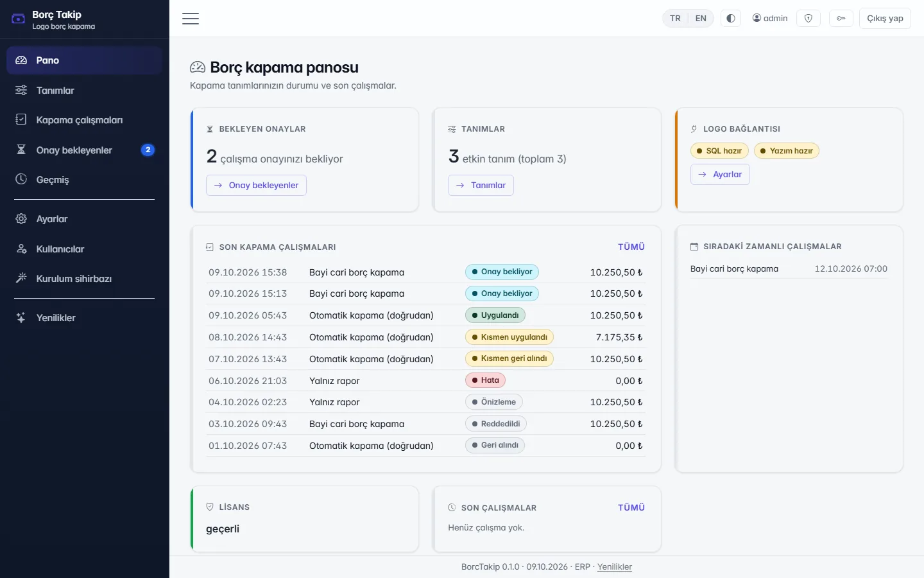Click the Reddedildi status badge
This screenshot has width=924, height=578.
(x=496, y=424)
